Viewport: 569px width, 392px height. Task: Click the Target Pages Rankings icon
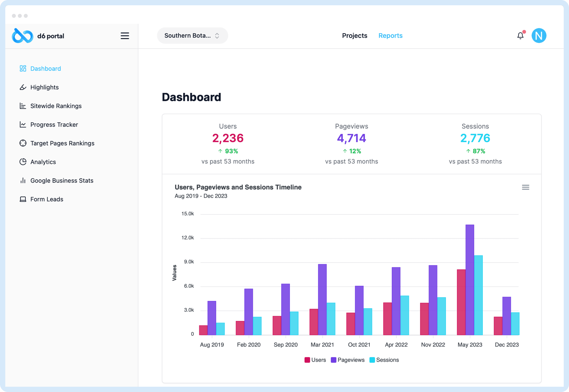click(22, 143)
